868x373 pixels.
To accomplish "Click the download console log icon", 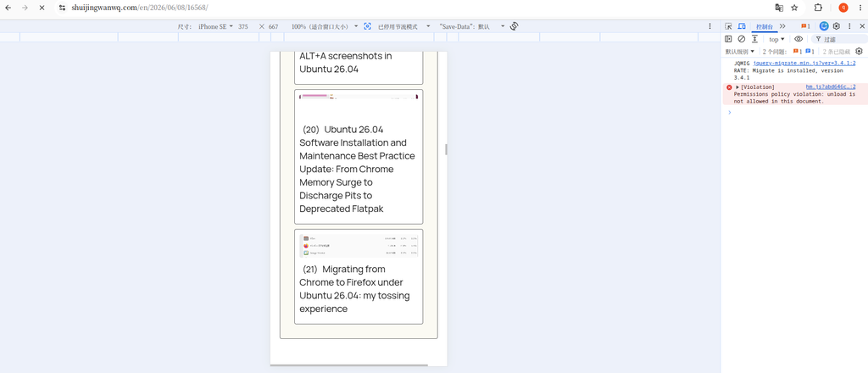I will 754,39.
